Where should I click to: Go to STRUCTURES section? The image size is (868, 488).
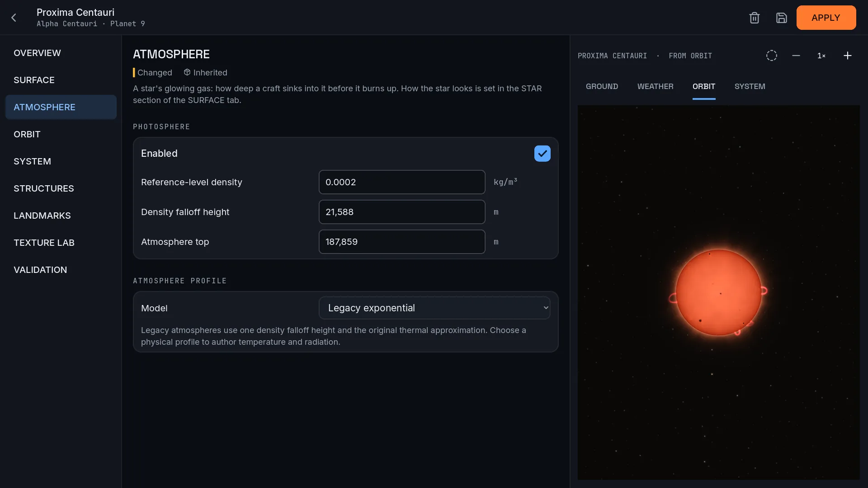tap(61, 188)
